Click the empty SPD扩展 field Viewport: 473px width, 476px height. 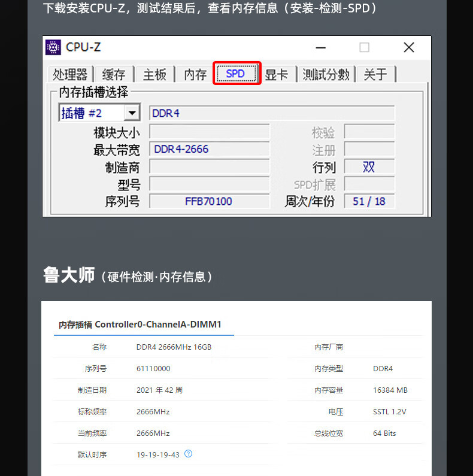coord(369,184)
